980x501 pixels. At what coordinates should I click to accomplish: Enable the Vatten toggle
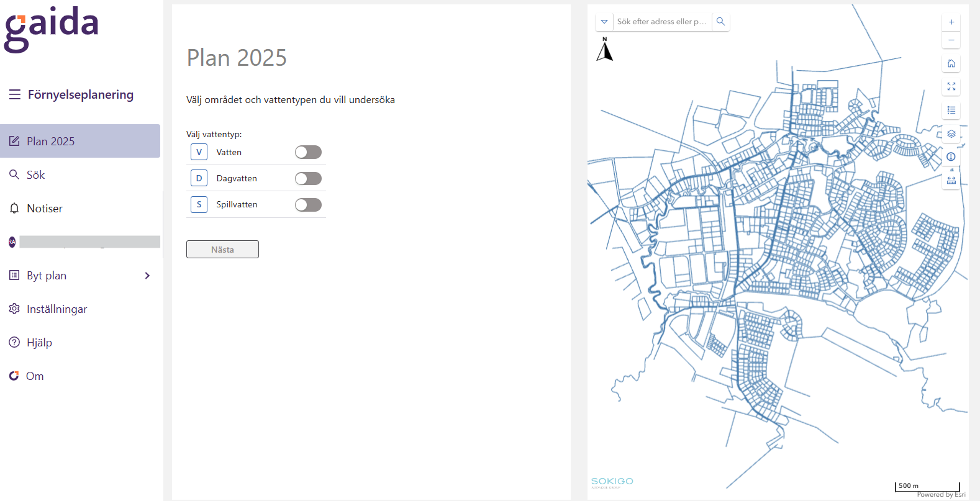308,152
